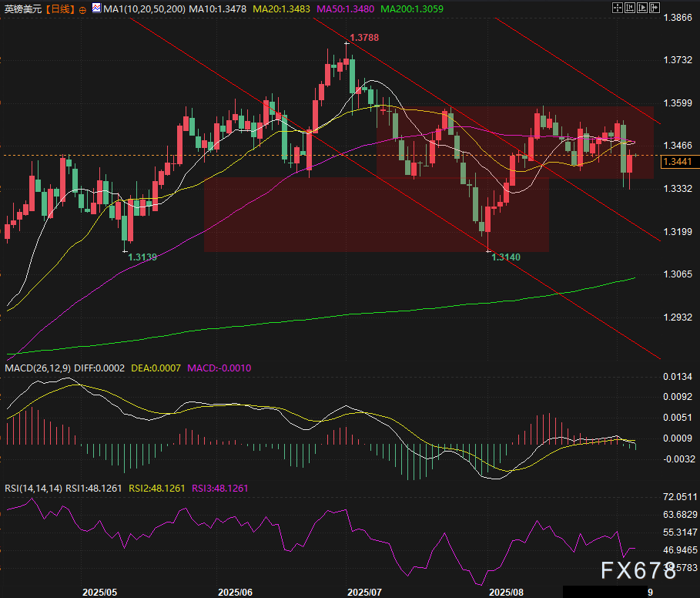Click the RSI(14,14,14) indicator title
The height and width of the screenshot is (598, 700).
click(x=32, y=487)
